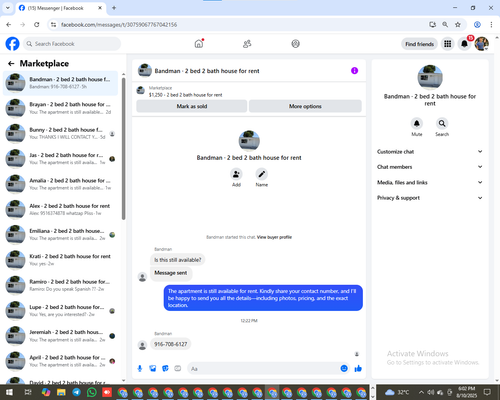Click the Home feed icon
The width and height of the screenshot is (500, 400).
199,44
